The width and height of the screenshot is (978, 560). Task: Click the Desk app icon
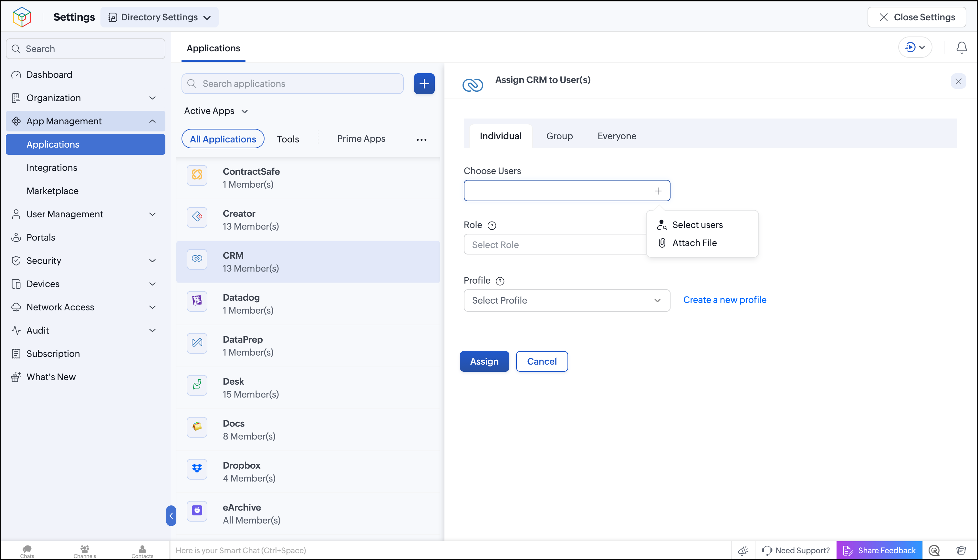point(197,385)
